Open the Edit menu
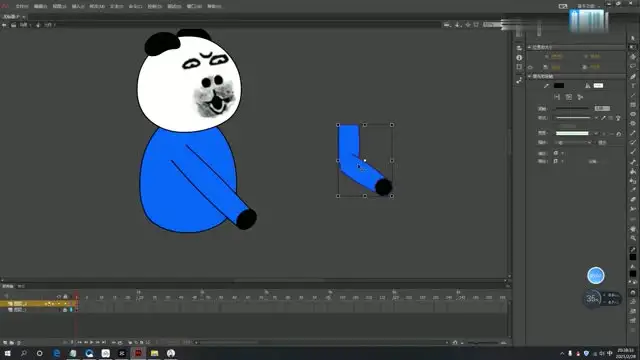Screen dimensions: 640x360 40,7
